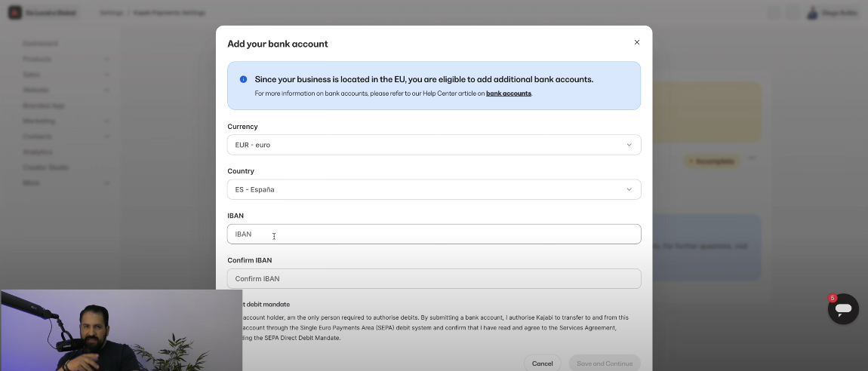This screenshot has width=868, height=371.
Task: Close the Add your bank account dialog
Action: [x=636, y=42]
